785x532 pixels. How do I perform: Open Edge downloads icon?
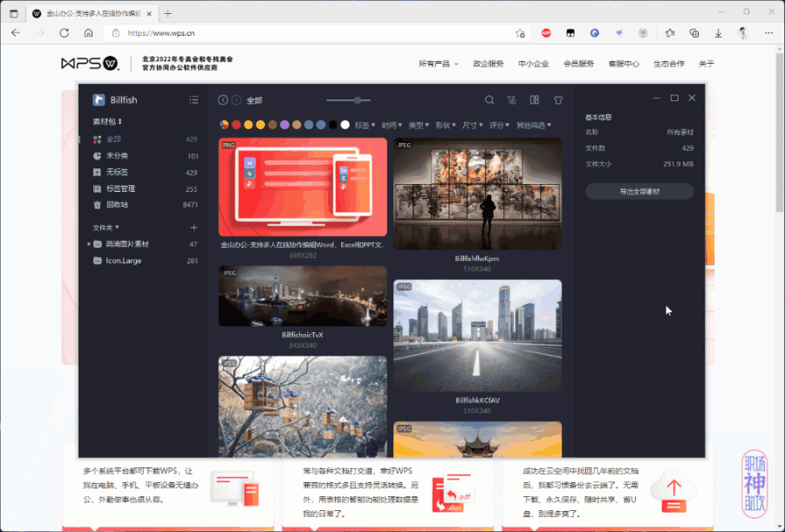(719, 33)
